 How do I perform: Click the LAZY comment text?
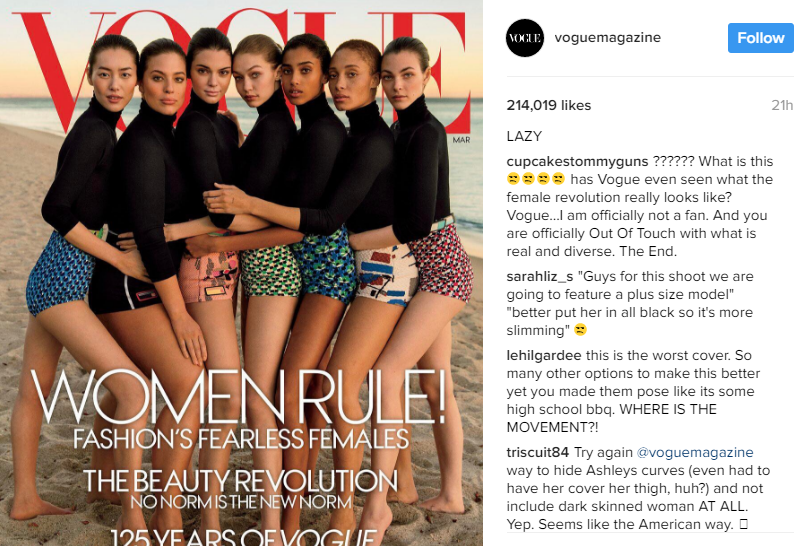coord(524,136)
